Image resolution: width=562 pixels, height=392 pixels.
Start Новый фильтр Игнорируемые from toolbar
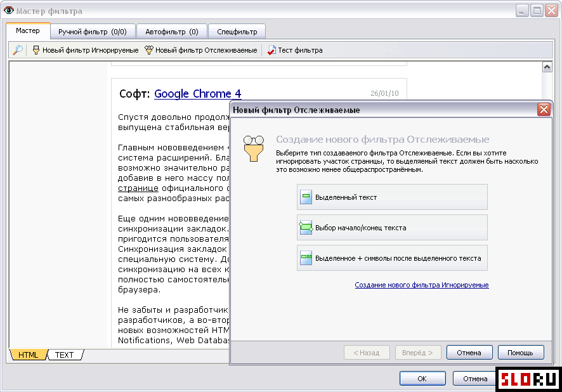tap(85, 50)
